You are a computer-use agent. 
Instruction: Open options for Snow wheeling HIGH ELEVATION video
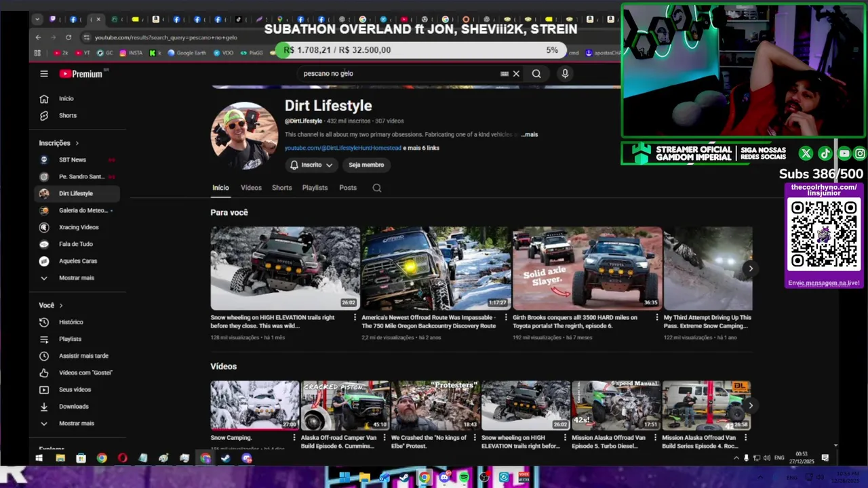coord(355,317)
